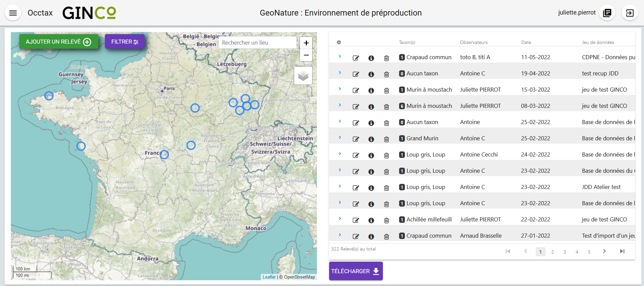Viewport: 644px width, 286px height.
Task: Focus the Rechercher un lieu field
Action: 257,43
